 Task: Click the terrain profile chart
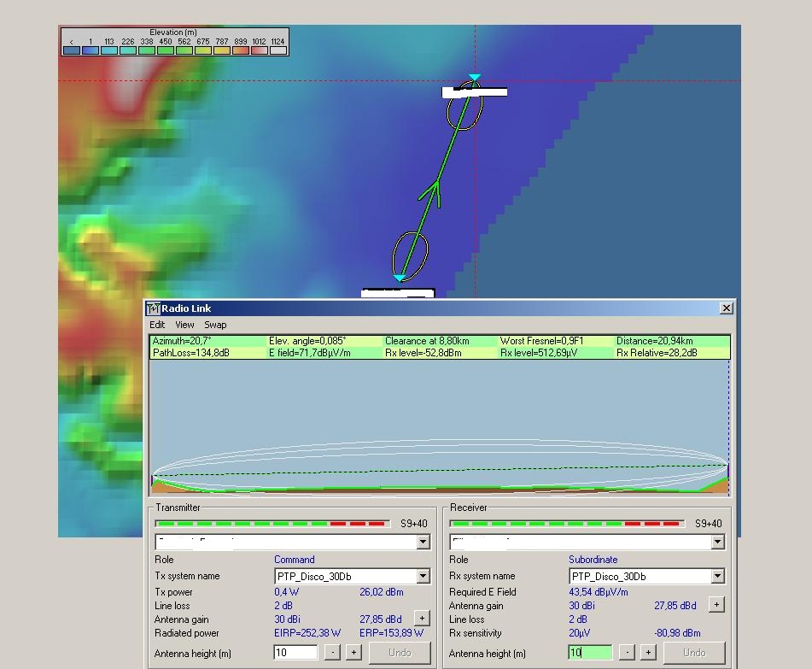[x=440, y=427]
